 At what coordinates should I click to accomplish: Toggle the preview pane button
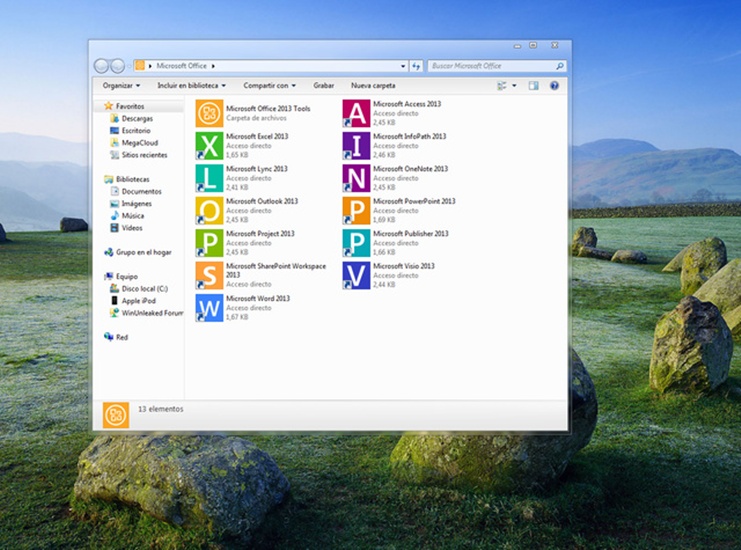[x=533, y=86]
